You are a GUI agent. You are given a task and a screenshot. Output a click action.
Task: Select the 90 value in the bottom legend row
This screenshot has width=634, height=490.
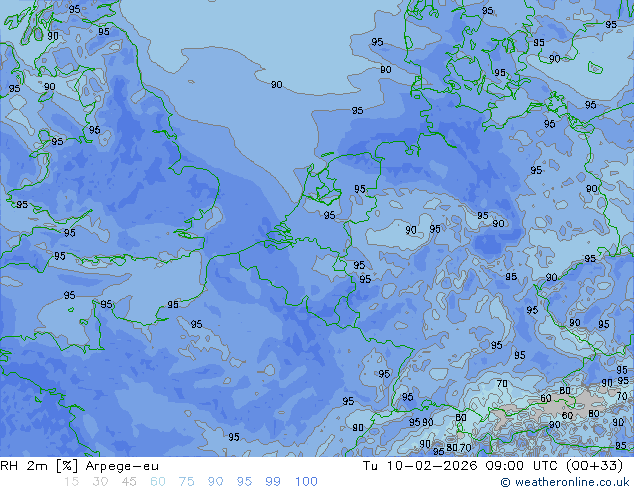[215, 482]
